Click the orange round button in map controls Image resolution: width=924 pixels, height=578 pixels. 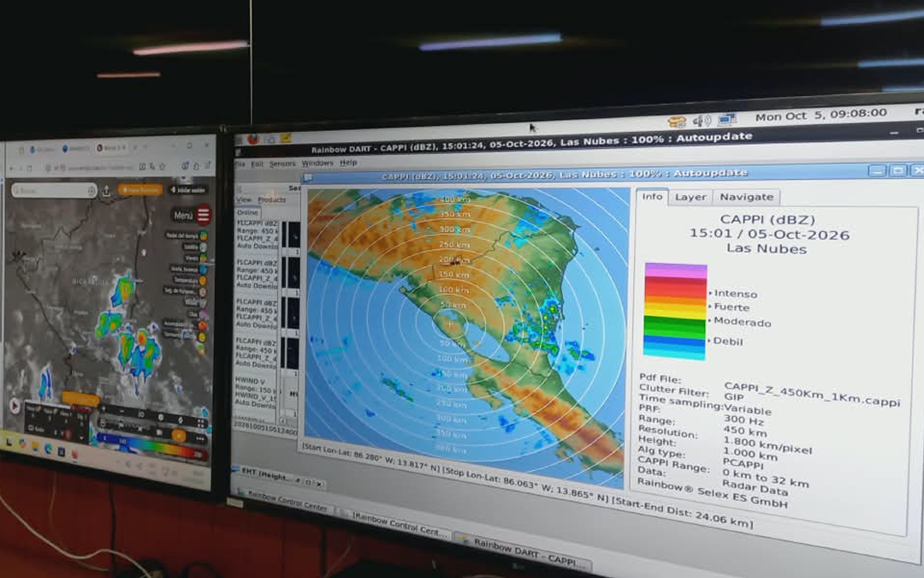coord(178,435)
